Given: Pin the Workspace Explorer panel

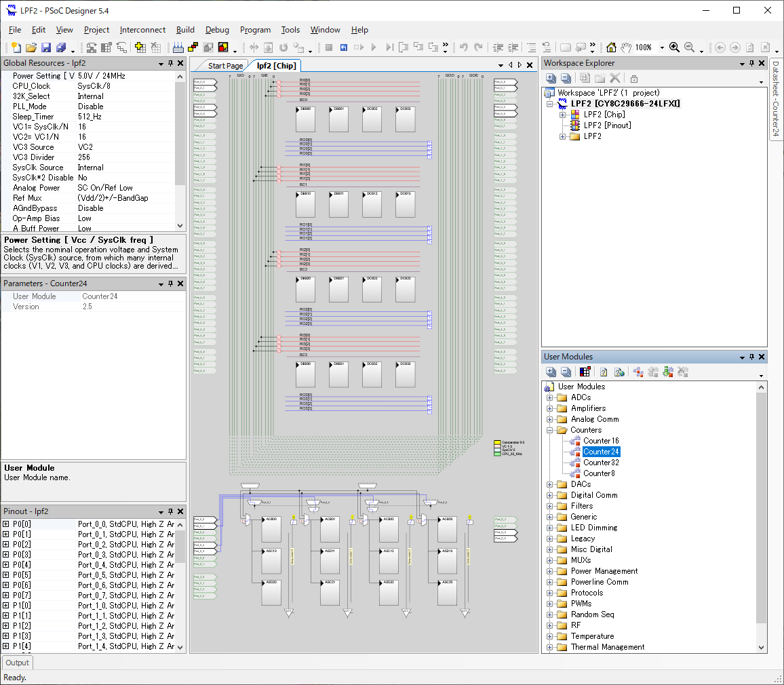Looking at the screenshot, I should click(751, 63).
